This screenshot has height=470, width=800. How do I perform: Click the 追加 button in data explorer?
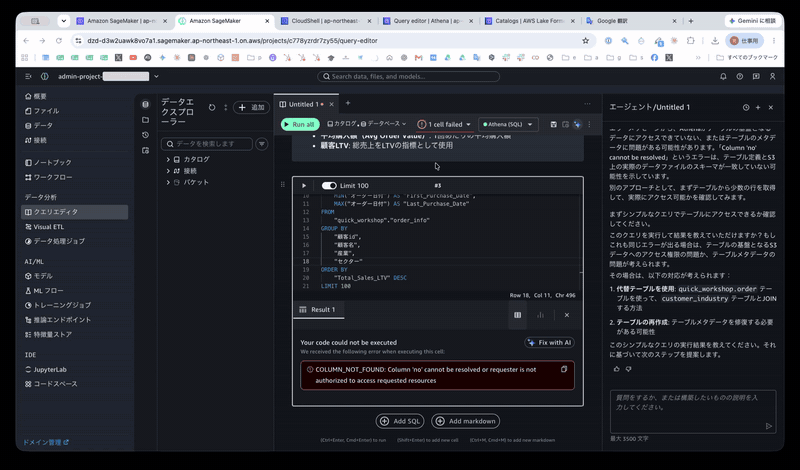point(252,108)
